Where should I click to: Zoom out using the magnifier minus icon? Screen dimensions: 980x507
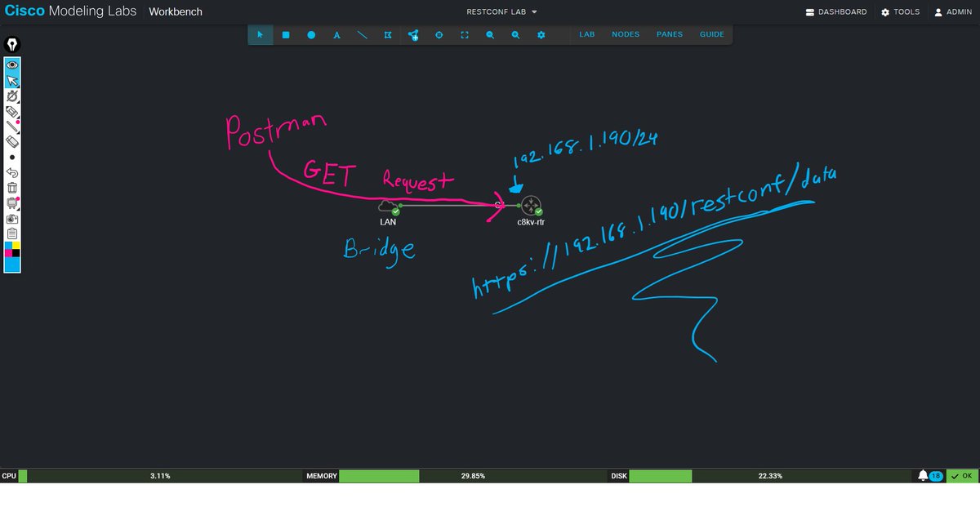[x=490, y=35]
